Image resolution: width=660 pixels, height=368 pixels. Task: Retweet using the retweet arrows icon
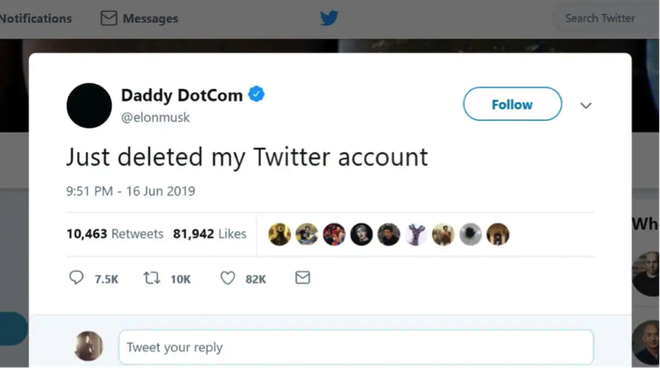click(x=152, y=278)
